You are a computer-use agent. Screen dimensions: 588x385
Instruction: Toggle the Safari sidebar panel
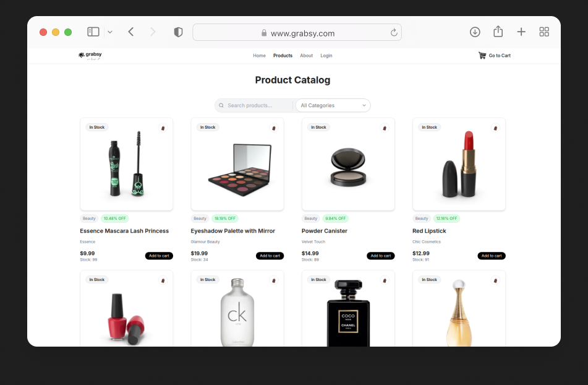[x=93, y=32]
